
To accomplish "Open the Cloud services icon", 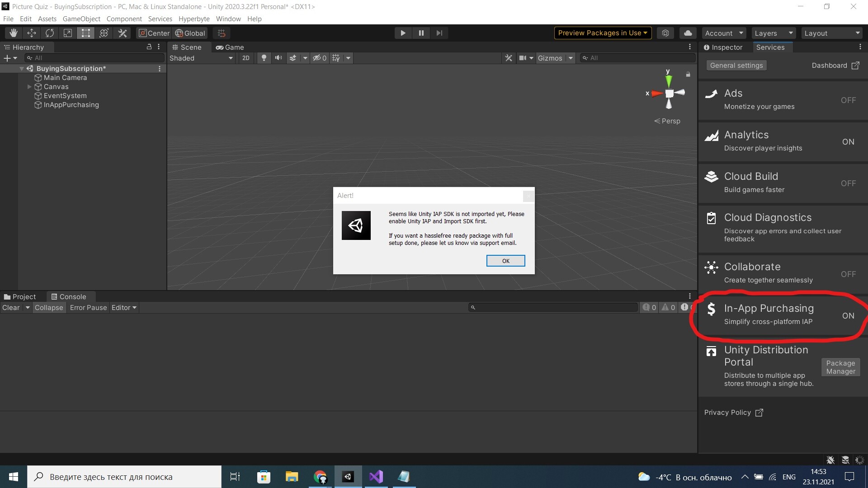I will [x=688, y=33].
